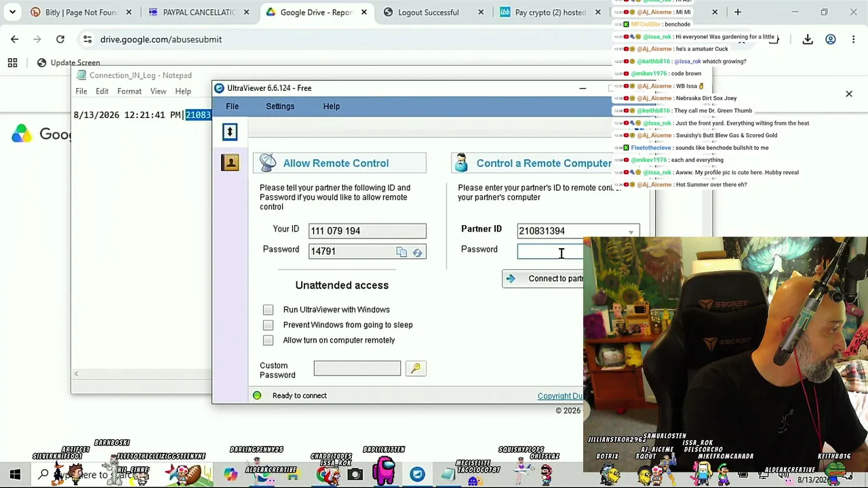Click the Notepad title bar icon
Image resolution: width=868 pixels, height=488 pixels.
pos(81,75)
